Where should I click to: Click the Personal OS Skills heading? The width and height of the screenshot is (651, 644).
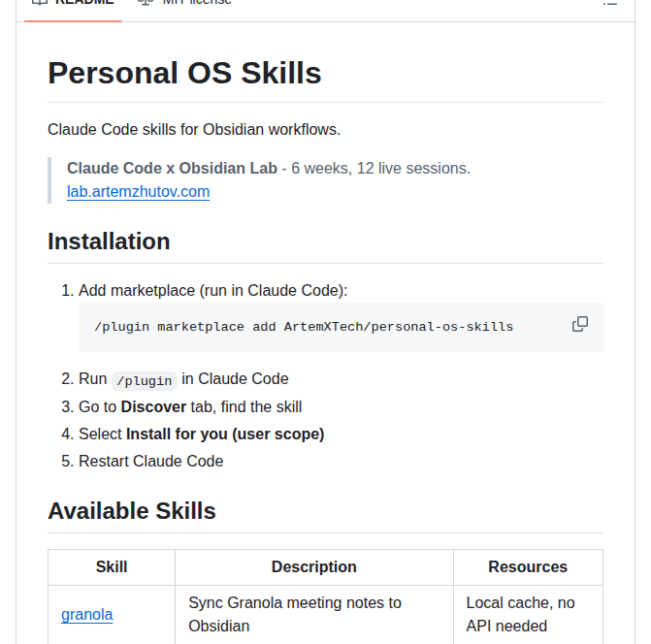coord(184,73)
